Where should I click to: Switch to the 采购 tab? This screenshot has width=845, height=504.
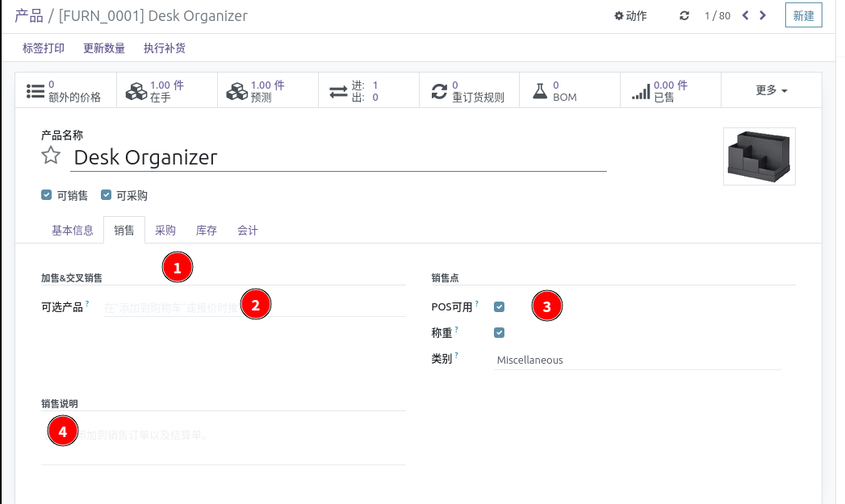pyautogui.click(x=165, y=231)
